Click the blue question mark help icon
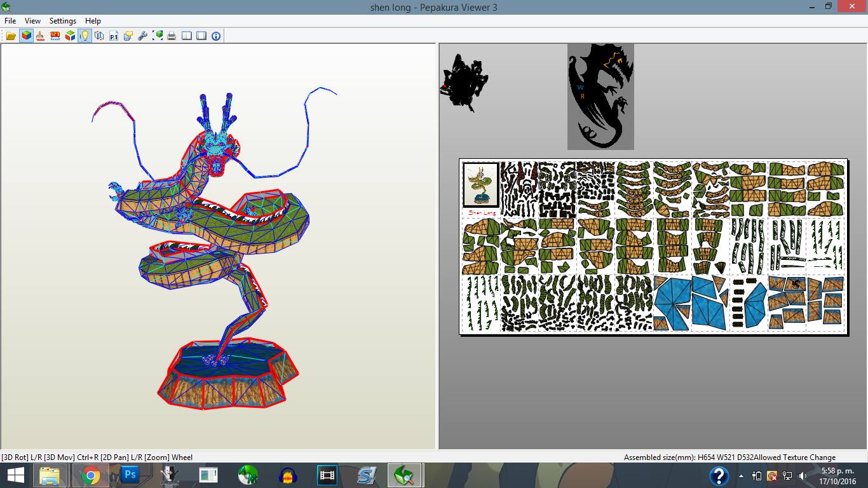Viewport: 868px width, 488px height. [719, 475]
